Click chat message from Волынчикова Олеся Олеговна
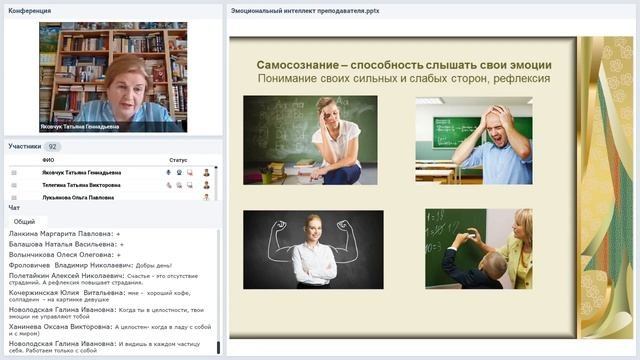Image resolution: width=640 pixels, height=360 pixels. point(64,255)
